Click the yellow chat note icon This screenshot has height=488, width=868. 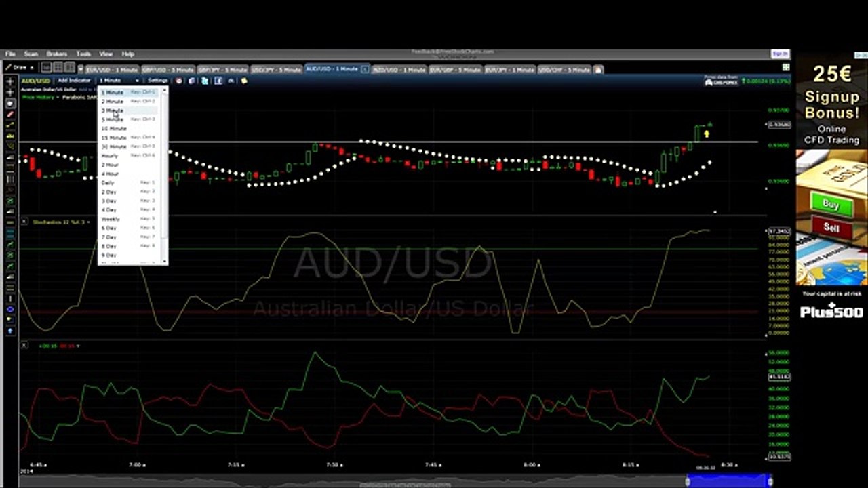pos(244,81)
